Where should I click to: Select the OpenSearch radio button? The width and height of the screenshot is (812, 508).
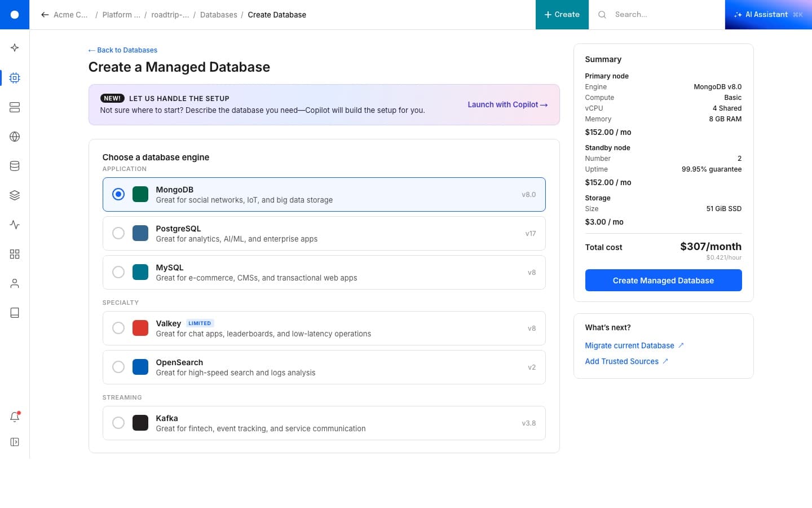[x=118, y=367]
